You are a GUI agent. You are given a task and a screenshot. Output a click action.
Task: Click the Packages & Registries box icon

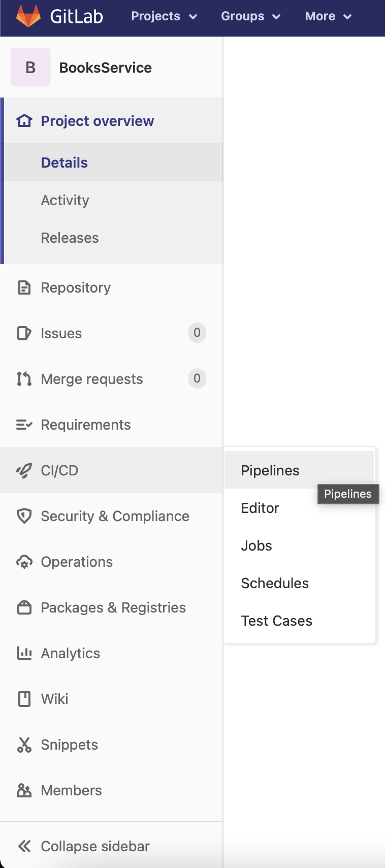pyautogui.click(x=24, y=607)
